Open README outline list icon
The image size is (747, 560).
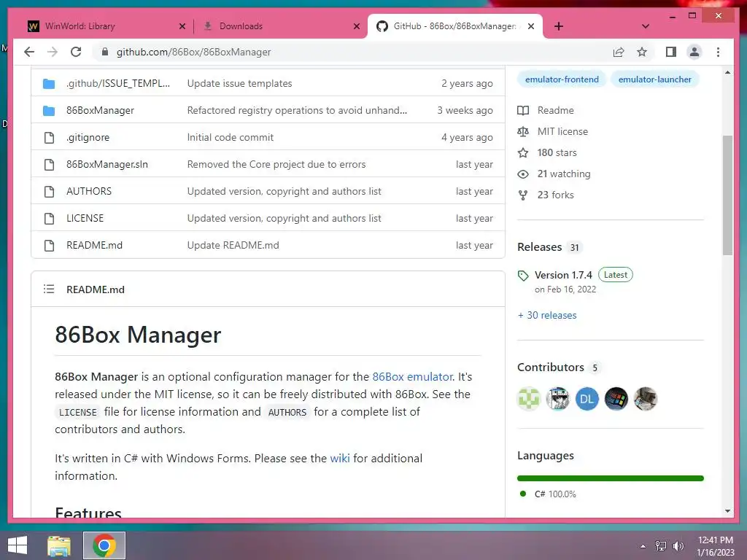[49, 289]
